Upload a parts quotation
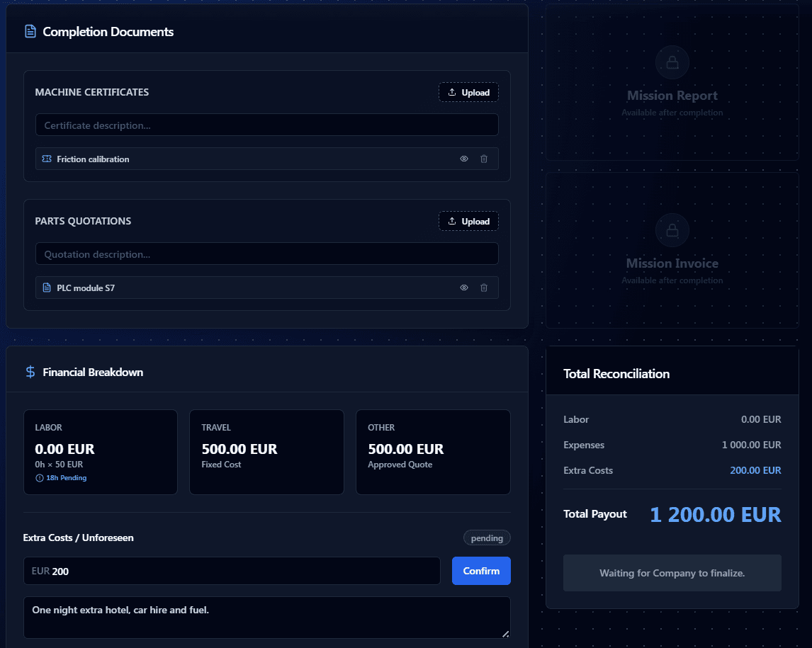Screen dimensions: 812x648 pos(468,222)
